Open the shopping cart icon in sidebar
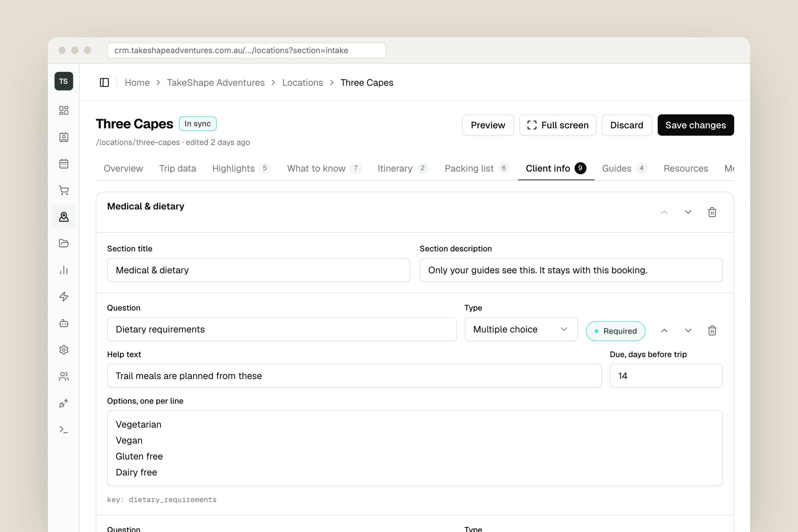The image size is (798, 532). pyautogui.click(x=64, y=190)
